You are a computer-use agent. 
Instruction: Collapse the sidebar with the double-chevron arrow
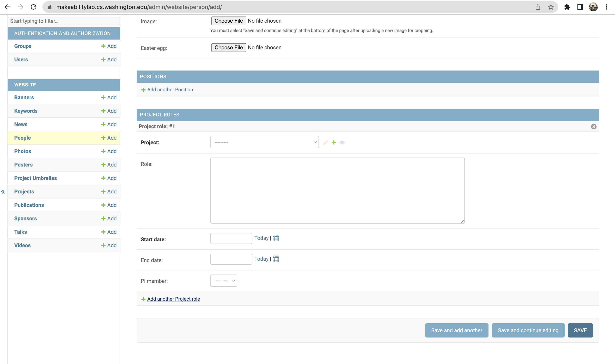pyautogui.click(x=3, y=192)
